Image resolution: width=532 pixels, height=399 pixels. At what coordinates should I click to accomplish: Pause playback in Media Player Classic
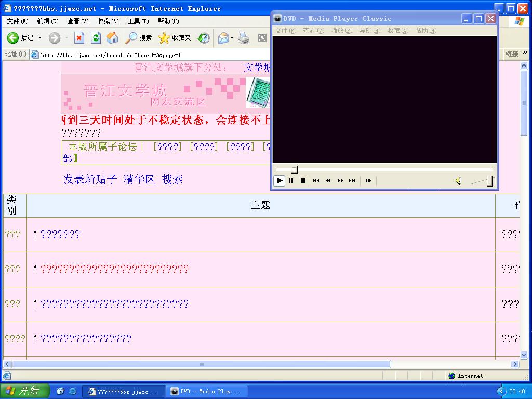click(x=291, y=180)
